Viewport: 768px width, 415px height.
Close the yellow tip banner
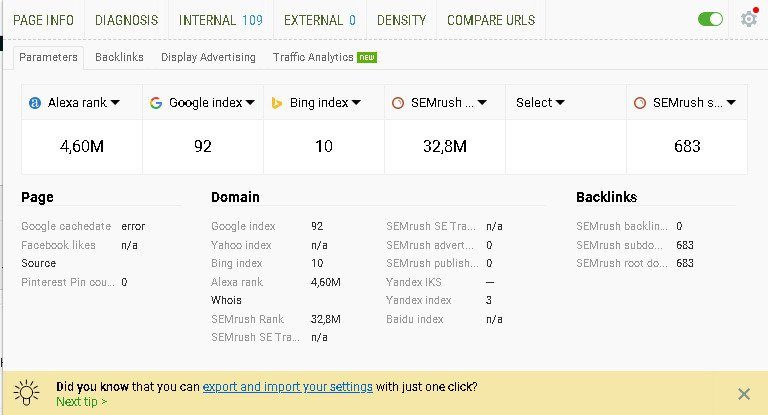coord(743,394)
